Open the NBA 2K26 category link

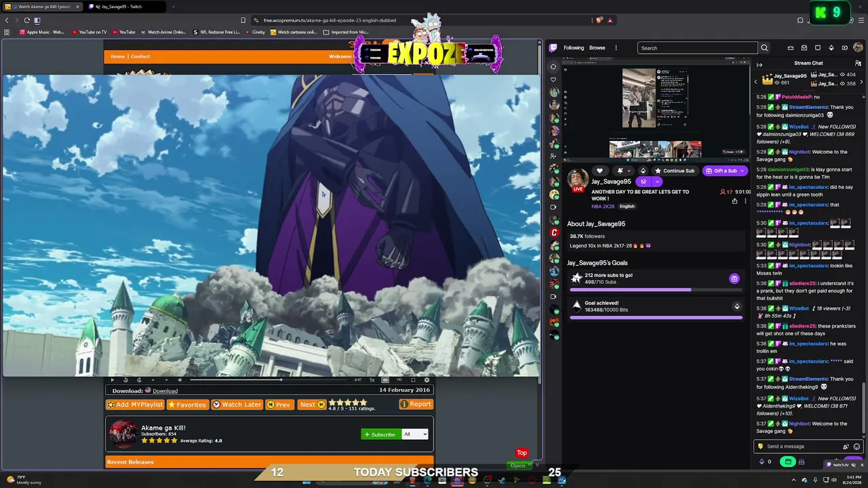602,207
